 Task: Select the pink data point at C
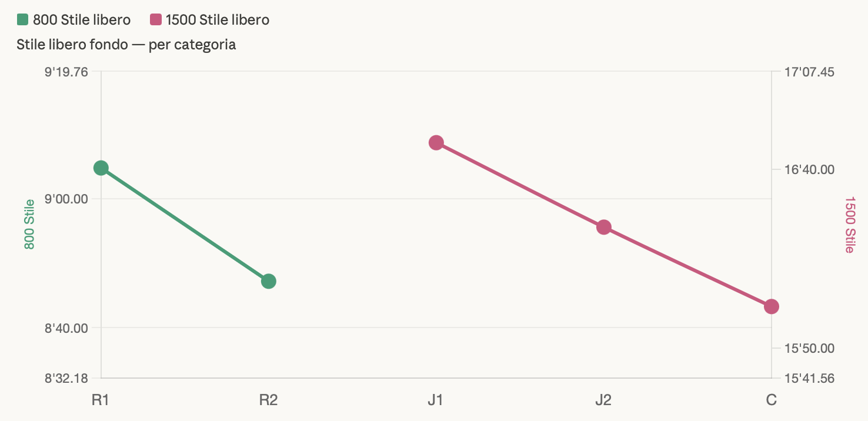coord(772,306)
